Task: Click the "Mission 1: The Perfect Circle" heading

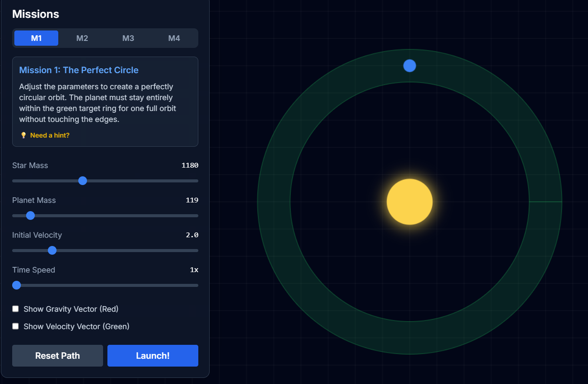Action: tap(79, 70)
